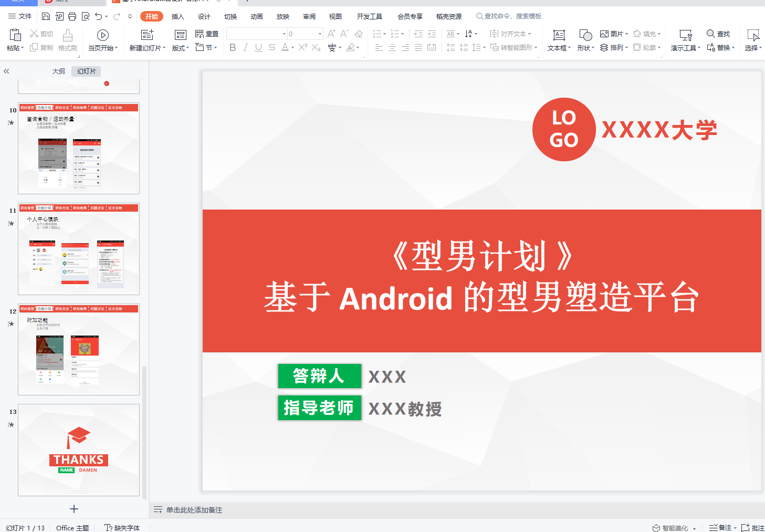The height and width of the screenshot is (532, 765).
Task: Click the Find (查找) magnifier button
Action: click(x=718, y=34)
